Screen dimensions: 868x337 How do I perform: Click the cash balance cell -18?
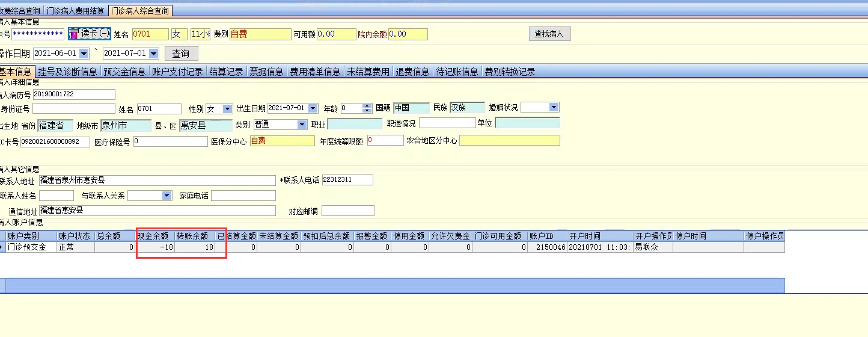tap(155, 247)
